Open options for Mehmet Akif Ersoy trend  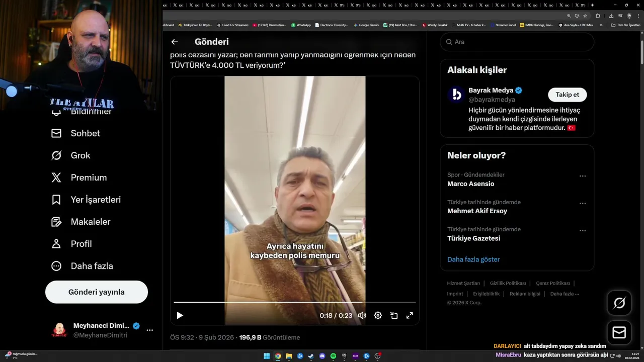[583, 203]
